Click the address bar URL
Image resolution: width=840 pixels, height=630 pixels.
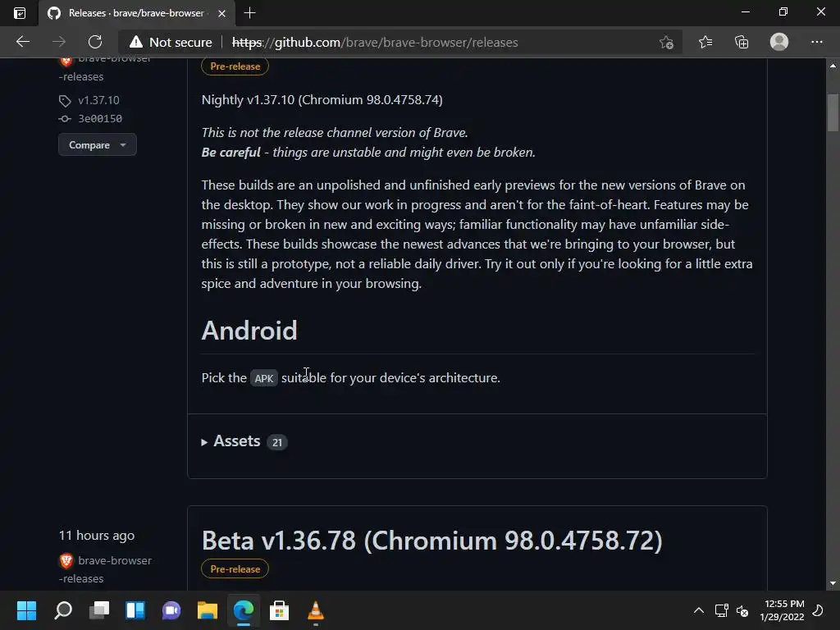click(375, 43)
